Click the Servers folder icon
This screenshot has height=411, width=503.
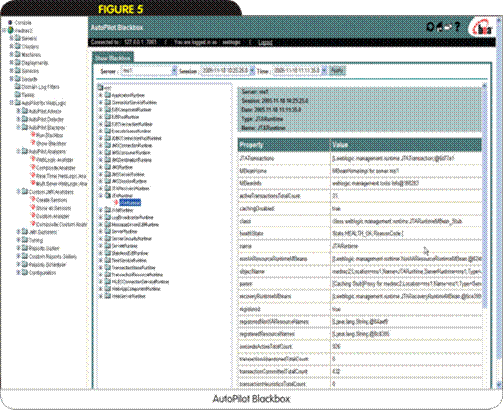tap(17, 38)
